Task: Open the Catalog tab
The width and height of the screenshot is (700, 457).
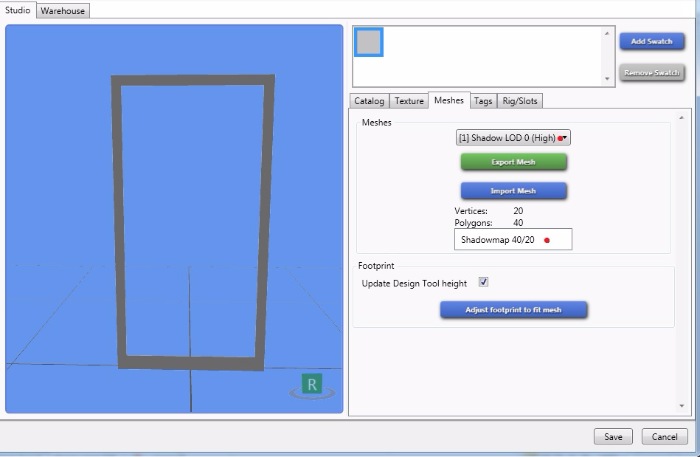Action: [369, 101]
